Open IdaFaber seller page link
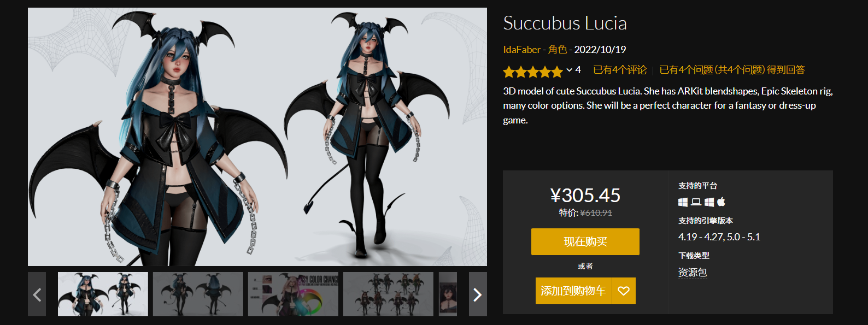The image size is (868, 325). pos(521,50)
